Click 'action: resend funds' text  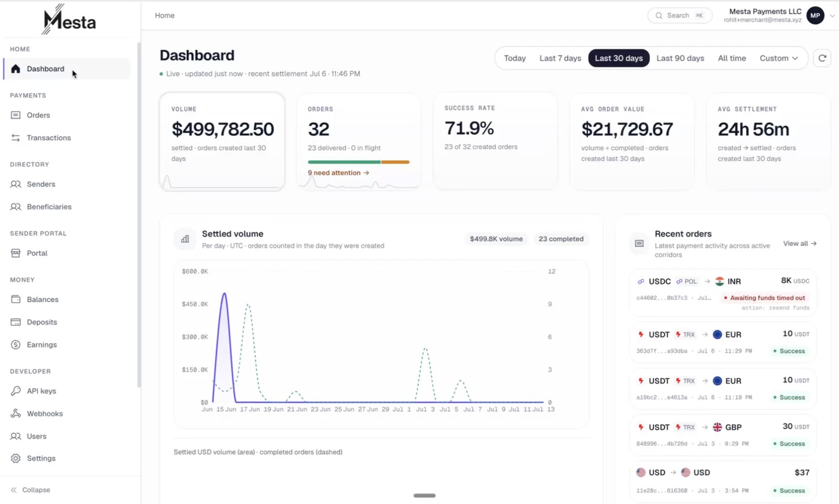click(776, 308)
